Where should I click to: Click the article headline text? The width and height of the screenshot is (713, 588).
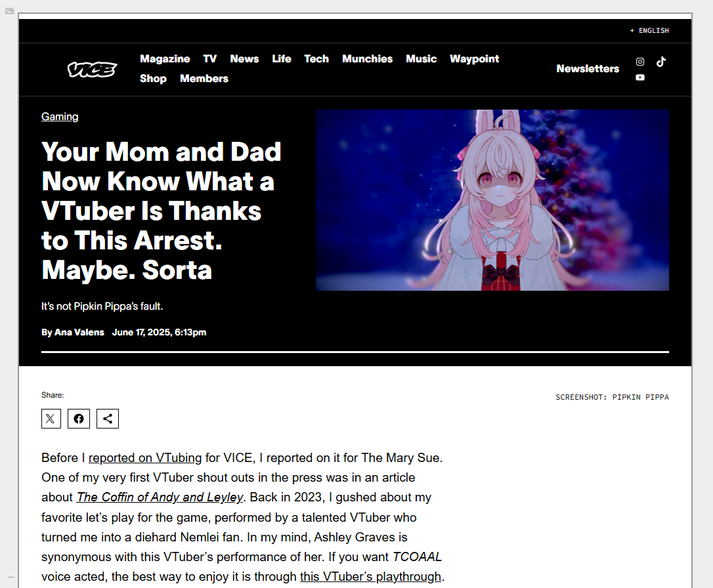point(162,211)
